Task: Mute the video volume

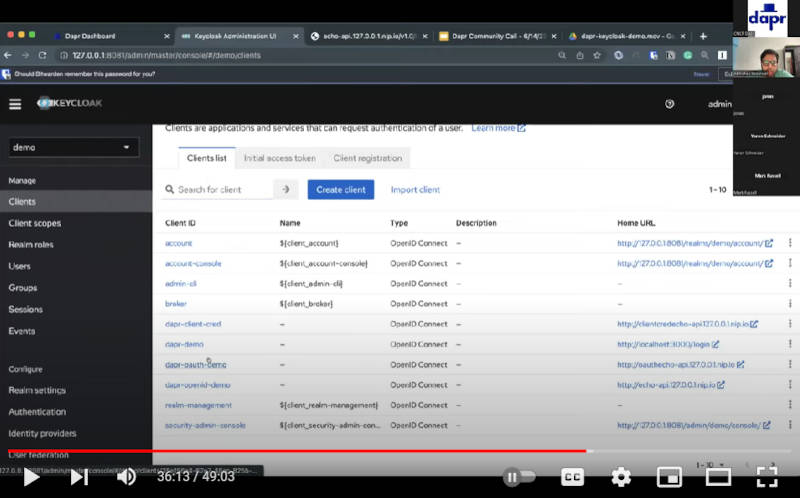Action: tap(127, 477)
